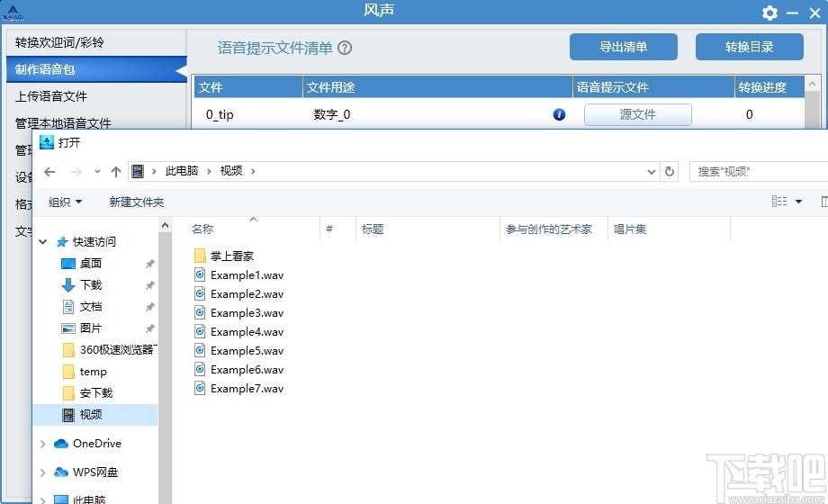This screenshot has width=828, height=504.
Task: Click navigation pane scrollbar up arrow
Action: point(166,226)
